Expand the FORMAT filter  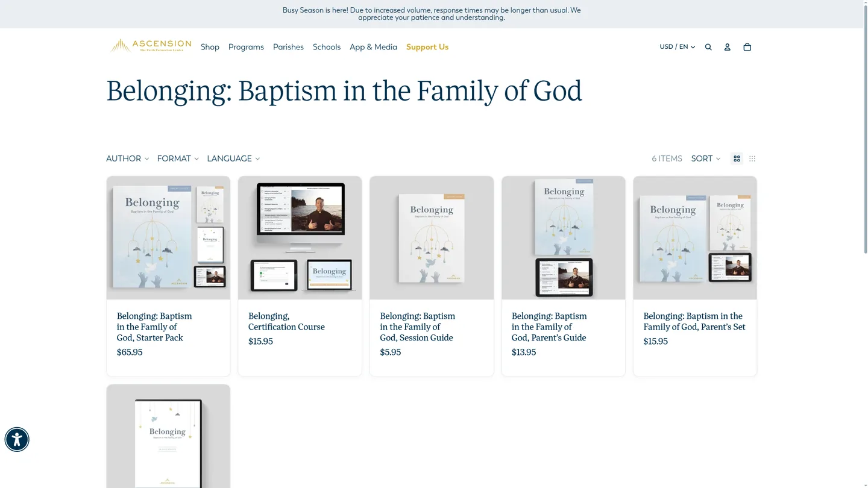[178, 158]
